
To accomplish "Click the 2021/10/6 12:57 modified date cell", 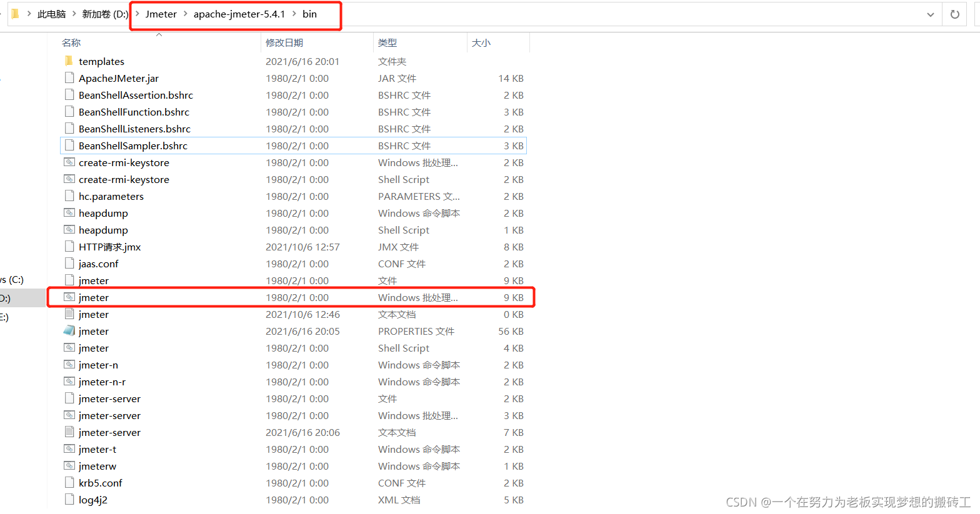I will coord(302,247).
